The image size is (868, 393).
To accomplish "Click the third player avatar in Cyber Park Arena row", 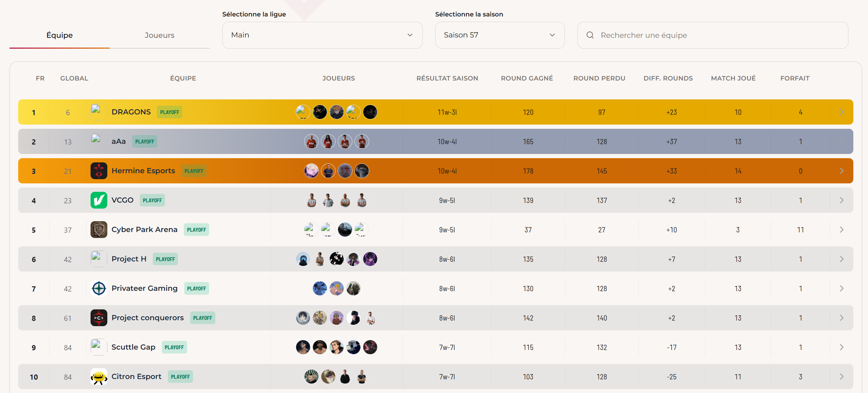I will [345, 230].
